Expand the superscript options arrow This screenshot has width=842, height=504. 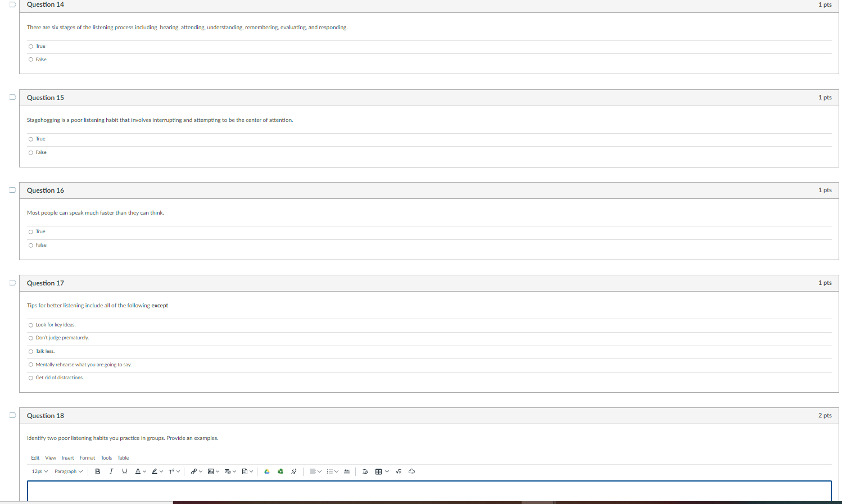(x=178, y=471)
